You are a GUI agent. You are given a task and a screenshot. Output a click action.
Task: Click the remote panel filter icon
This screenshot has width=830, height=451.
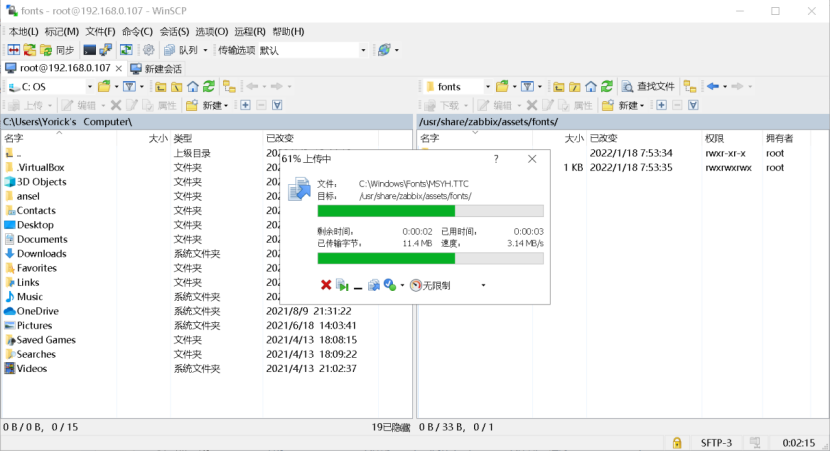527,86
